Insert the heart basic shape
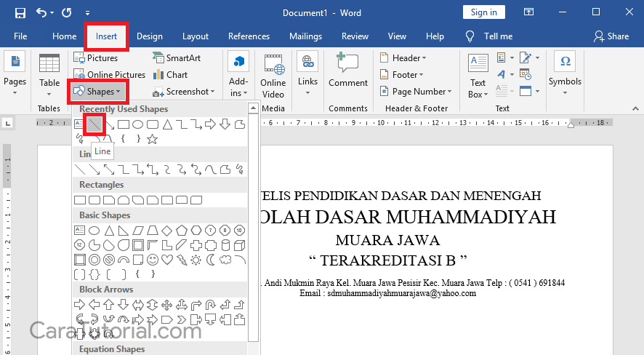Viewport: 644px width, 355px height. point(166,260)
